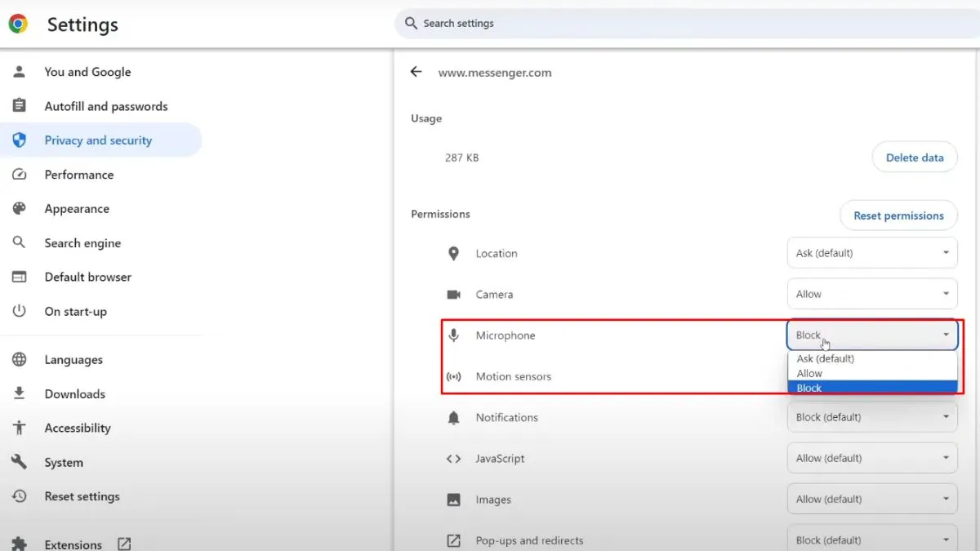
Task: Open the Camera permission dropdown
Action: [871, 294]
